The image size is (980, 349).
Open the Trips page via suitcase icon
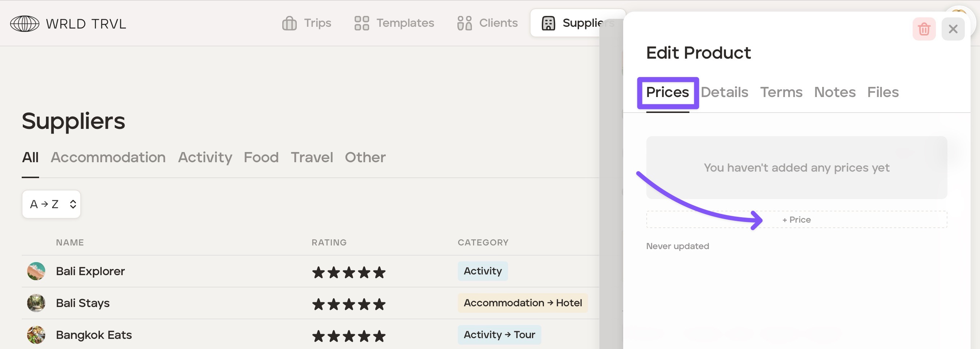point(289,23)
